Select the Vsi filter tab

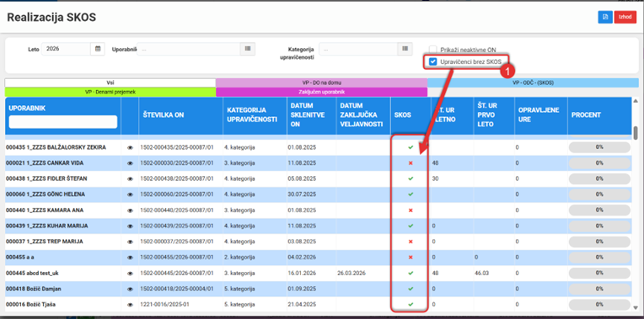(110, 82)
